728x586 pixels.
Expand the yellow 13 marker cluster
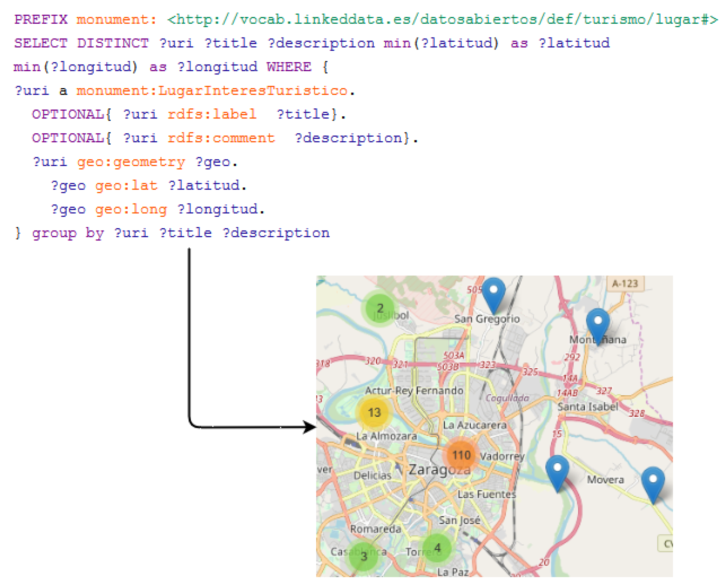pyautogui.click(x=374, y=412)
